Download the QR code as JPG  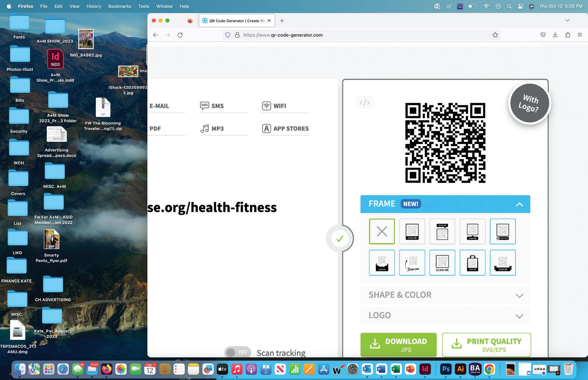[399, 345]
